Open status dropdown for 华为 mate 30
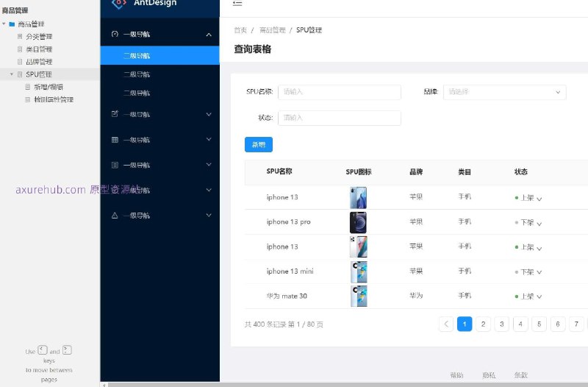The image size is (588, 387). [x=539, y=297]
